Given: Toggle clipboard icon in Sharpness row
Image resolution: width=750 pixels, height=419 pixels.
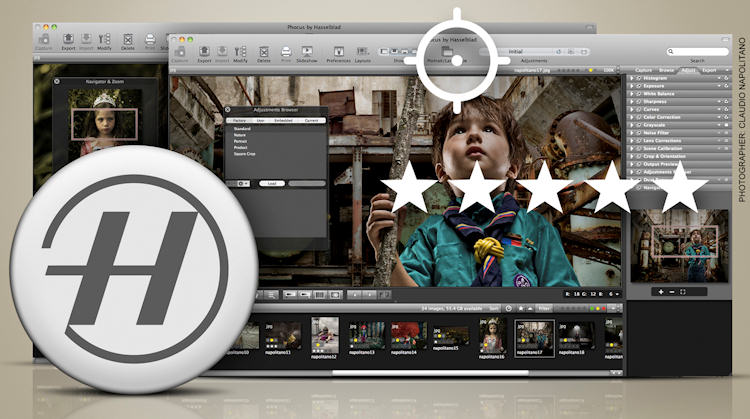Looking at the screenshot, I should coord(726,101).
